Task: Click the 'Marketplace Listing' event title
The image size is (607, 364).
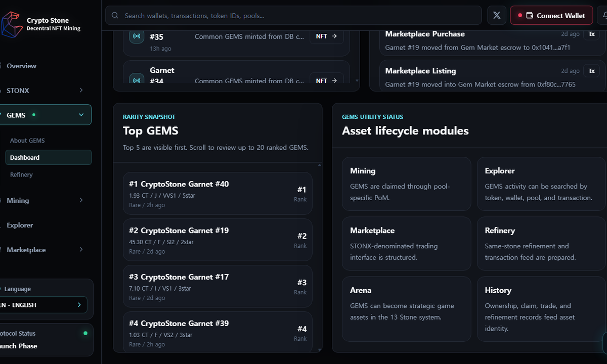Action: coord(420,71)
